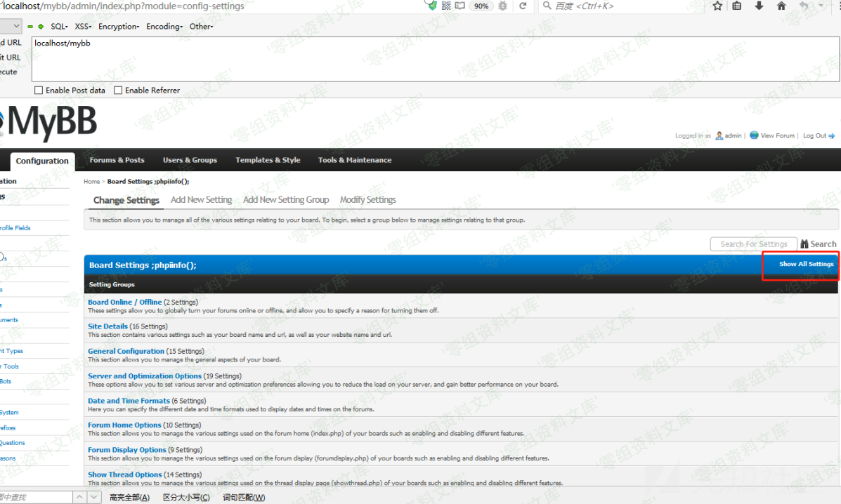This screenshot has height=504, width=841.
Task: Click the Search For Settings field
Action: tap(753, 244)
